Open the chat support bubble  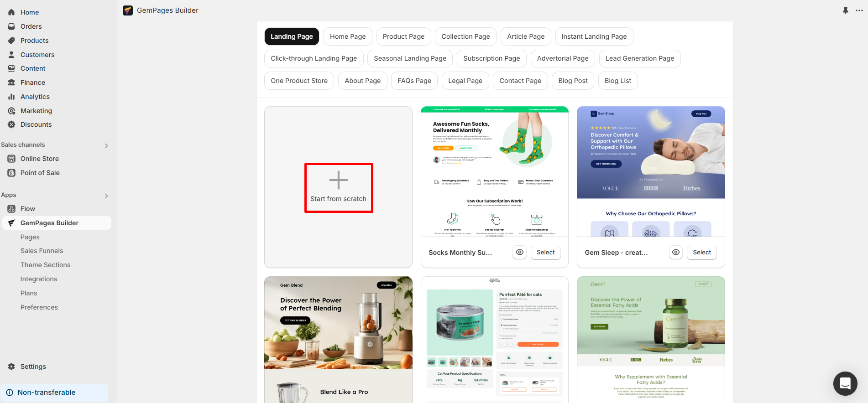point(845,383)
